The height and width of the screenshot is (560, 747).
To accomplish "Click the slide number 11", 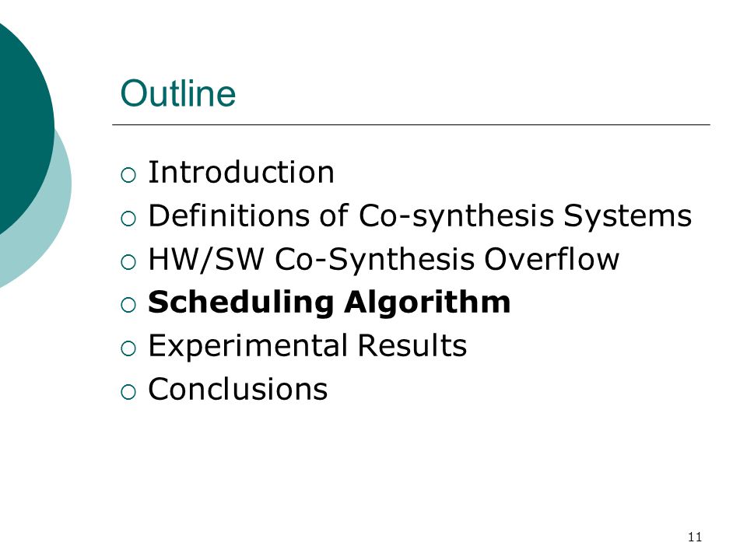I will click(x=695, y=537).
